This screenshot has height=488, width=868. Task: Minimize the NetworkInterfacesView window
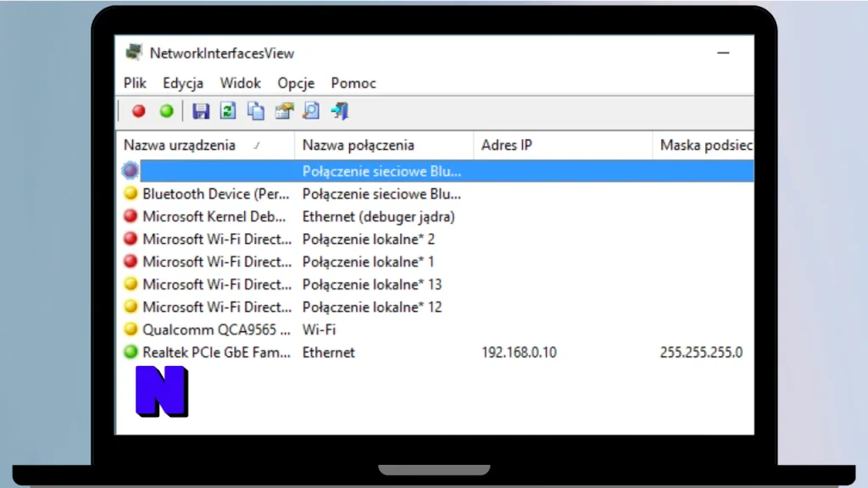point(723,53)
